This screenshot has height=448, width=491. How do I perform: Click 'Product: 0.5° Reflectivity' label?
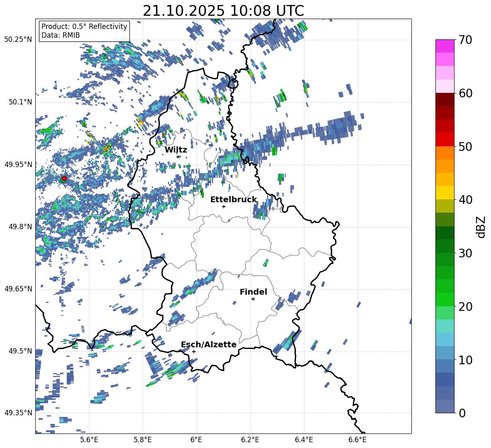pyautogui.click(x=84, y=27)
